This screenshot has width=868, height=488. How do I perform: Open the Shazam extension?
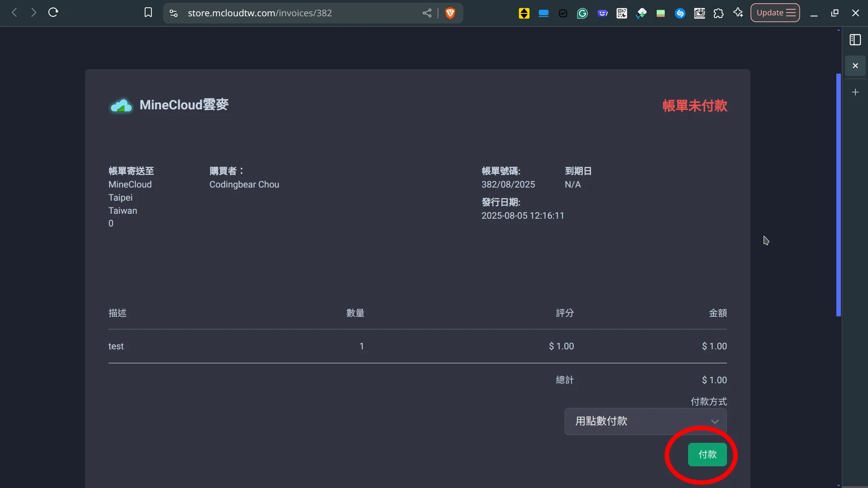(x=680, y=13)
